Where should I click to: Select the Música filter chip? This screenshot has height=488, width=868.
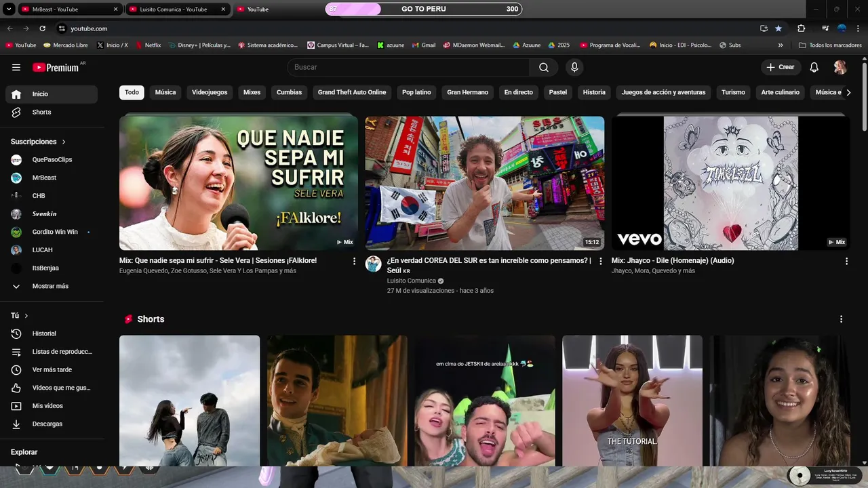pos(165,92)
